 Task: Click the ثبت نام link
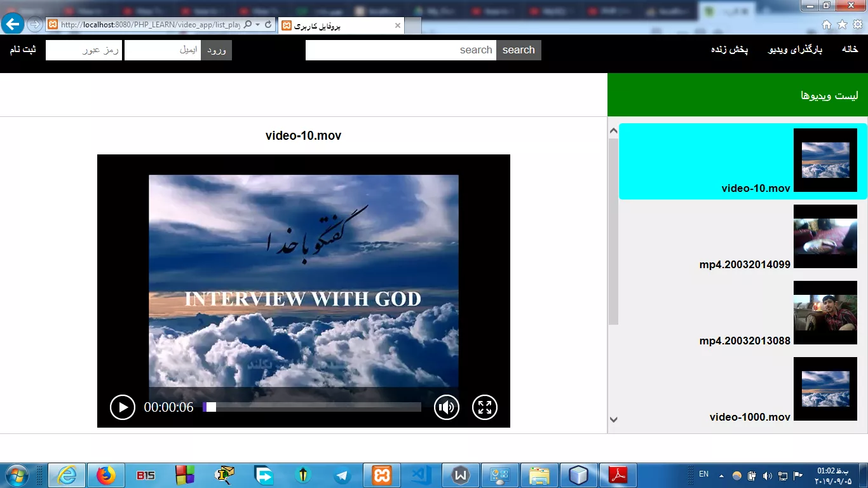point(23,50)
